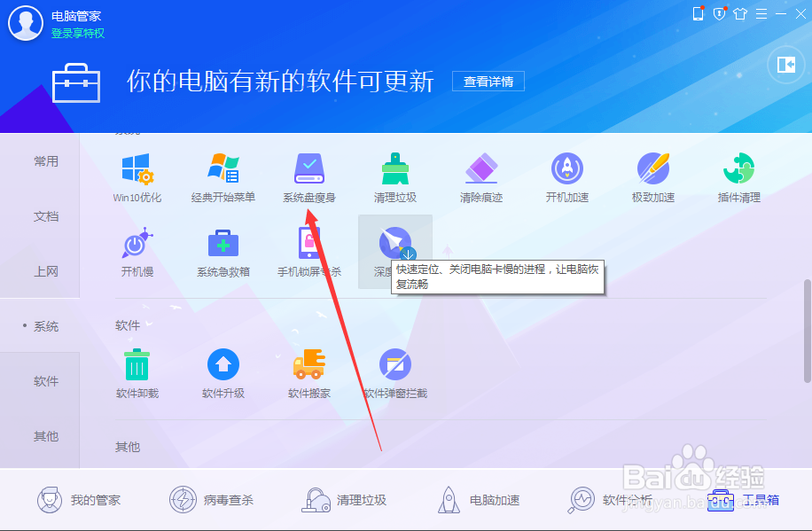Open the 极致加速 extreme acceleration tool
The width and height of the screenshot is (812, 531).
pyautogui.click(x=652, y=176)
